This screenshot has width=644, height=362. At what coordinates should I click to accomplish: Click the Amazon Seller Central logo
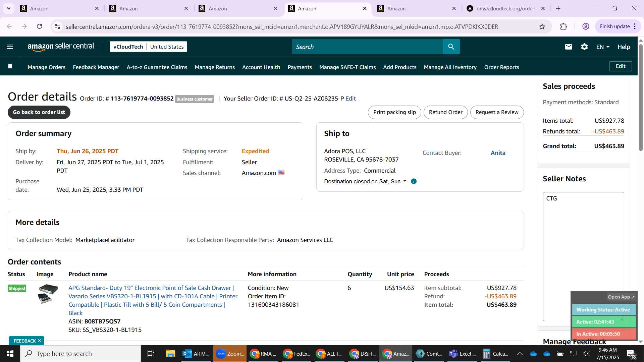tap(61, 47)
